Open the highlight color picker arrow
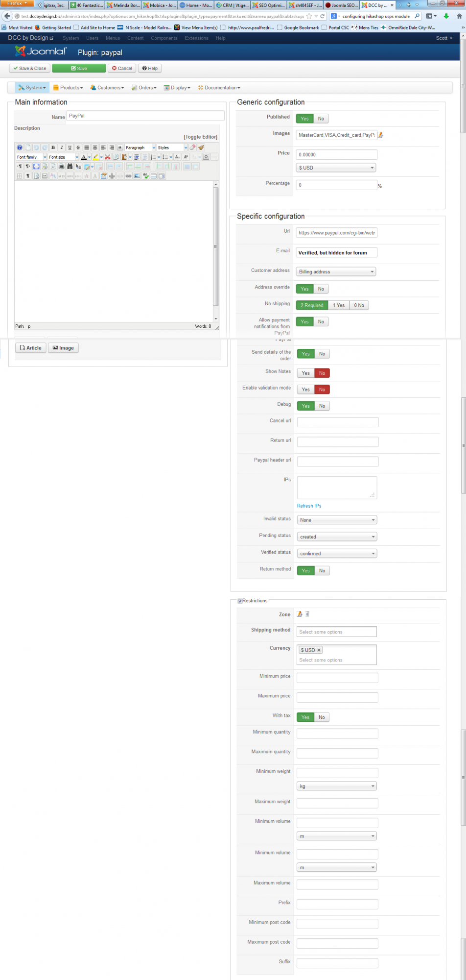The width and height of the screenshot is (466, 980). [x=101, y=157]
